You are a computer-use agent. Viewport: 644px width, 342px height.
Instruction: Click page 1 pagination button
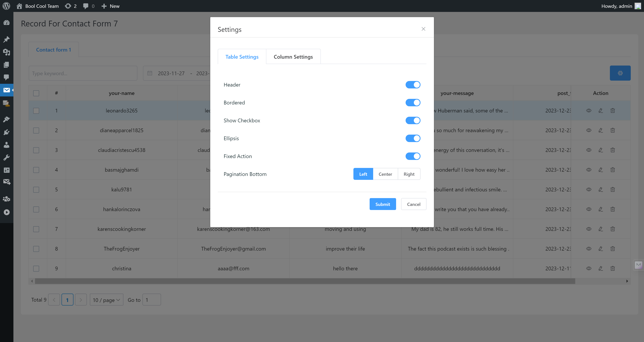pyautogui.click(x=67, y=300)
